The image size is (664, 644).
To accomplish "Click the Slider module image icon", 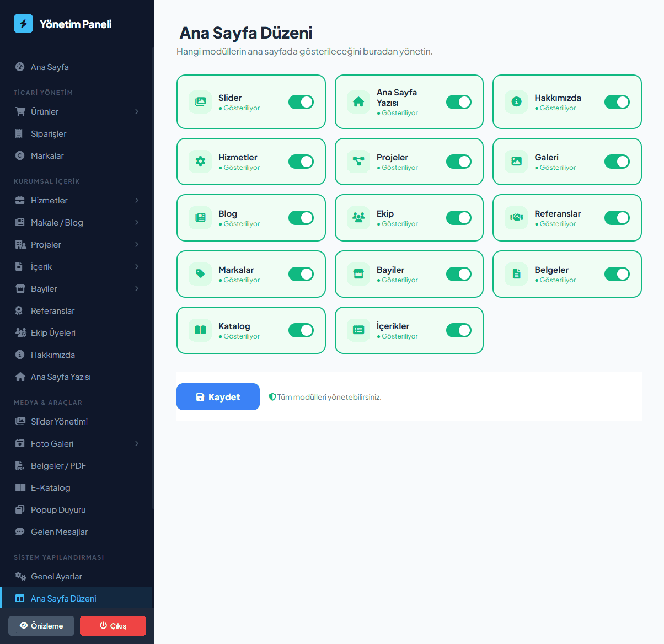I will 200,102.
